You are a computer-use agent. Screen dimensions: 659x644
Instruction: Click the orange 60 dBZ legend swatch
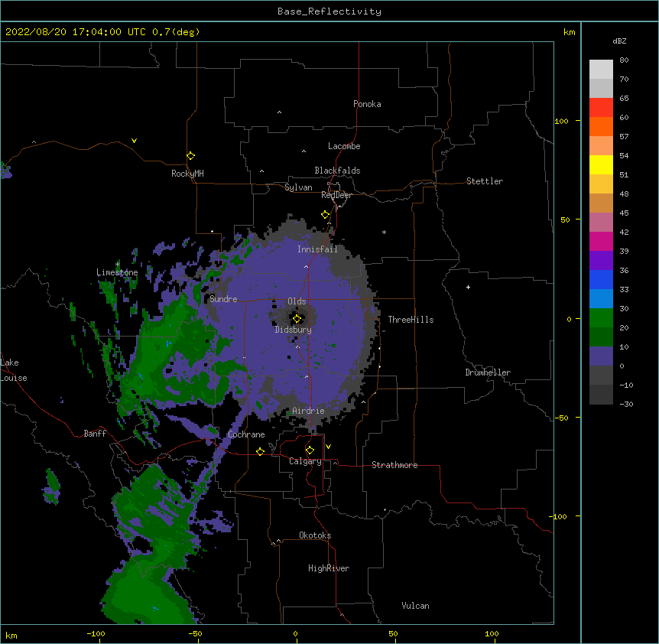click(x=601, y=126)
